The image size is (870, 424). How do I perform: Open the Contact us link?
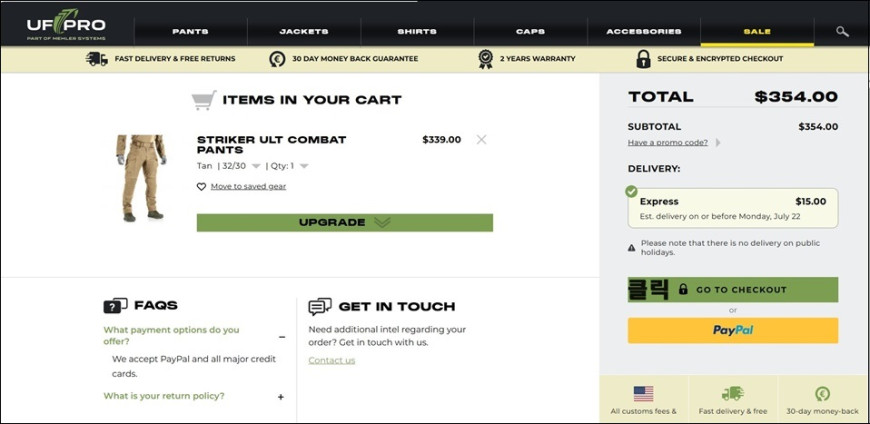tap(331, 360)
